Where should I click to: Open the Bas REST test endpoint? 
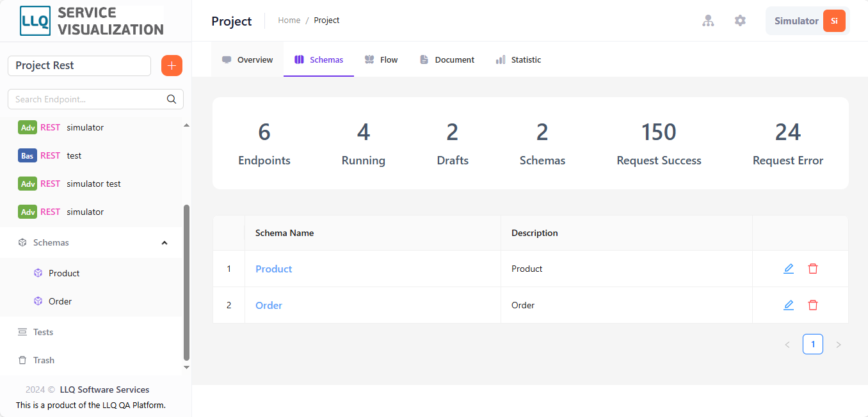(91, 155)
